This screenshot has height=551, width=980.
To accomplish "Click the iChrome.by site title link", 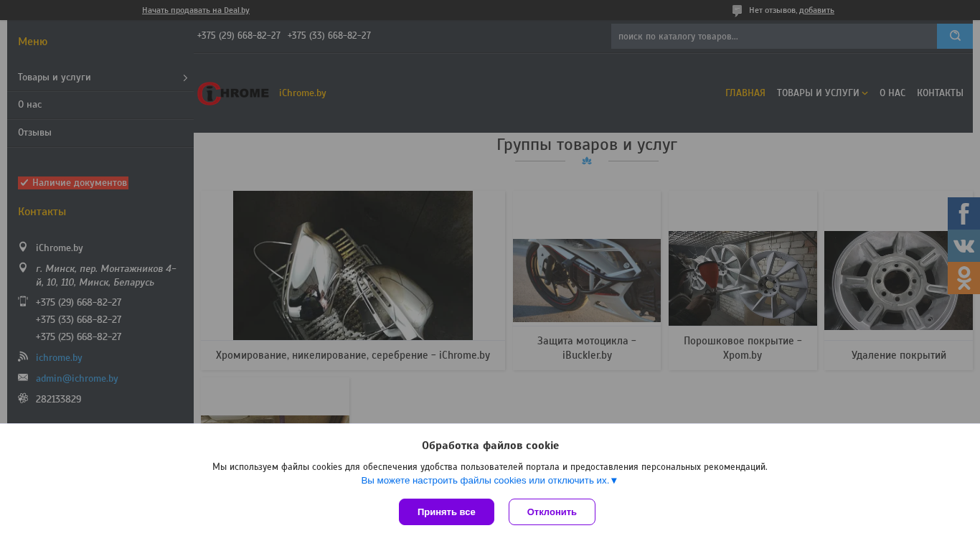I will tap(303, 93).
